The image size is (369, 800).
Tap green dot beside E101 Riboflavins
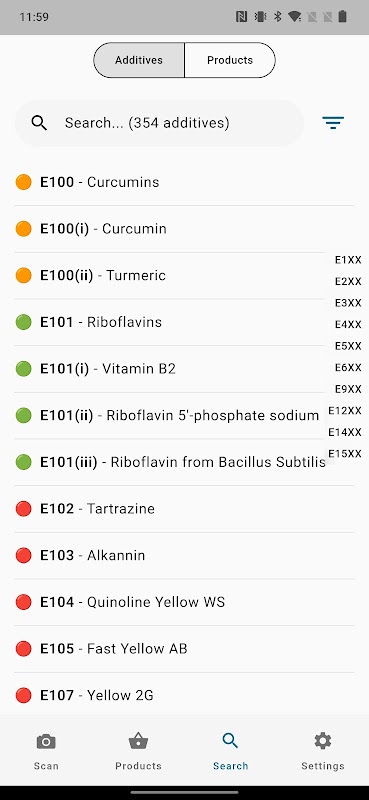[x=23, y=322]
